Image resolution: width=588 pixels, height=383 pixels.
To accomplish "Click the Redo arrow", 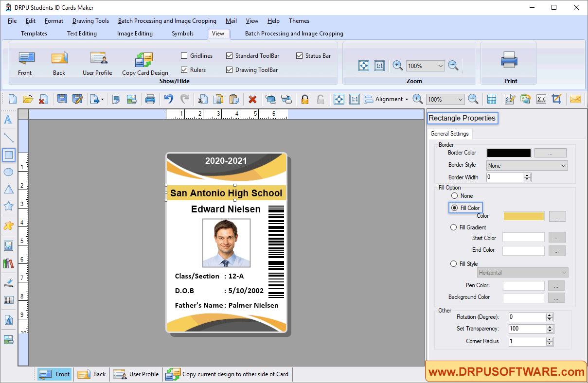I will 185,99.
